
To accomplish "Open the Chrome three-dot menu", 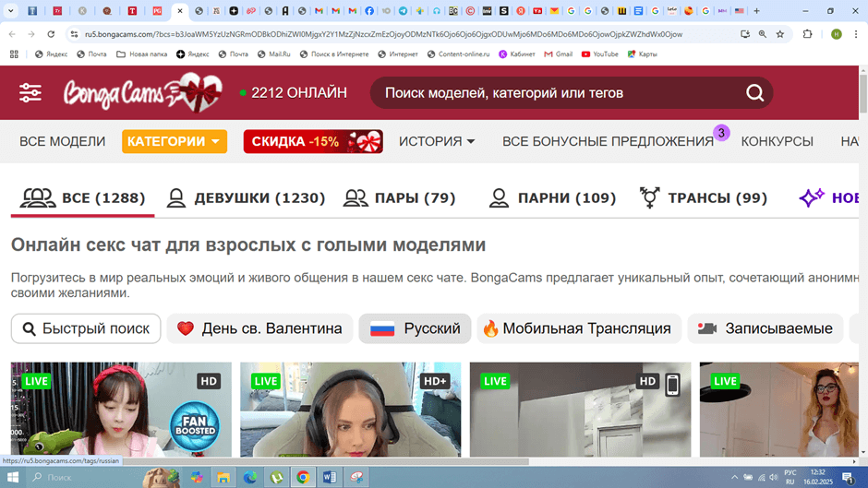I will click(x=856, y=34).
